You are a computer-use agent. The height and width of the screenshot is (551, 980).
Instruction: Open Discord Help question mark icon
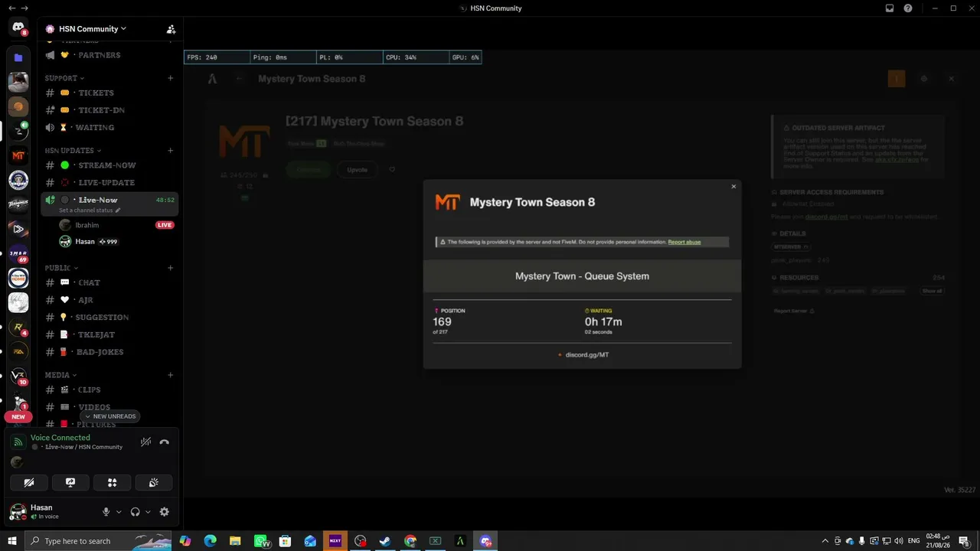(x=908, y=8)
